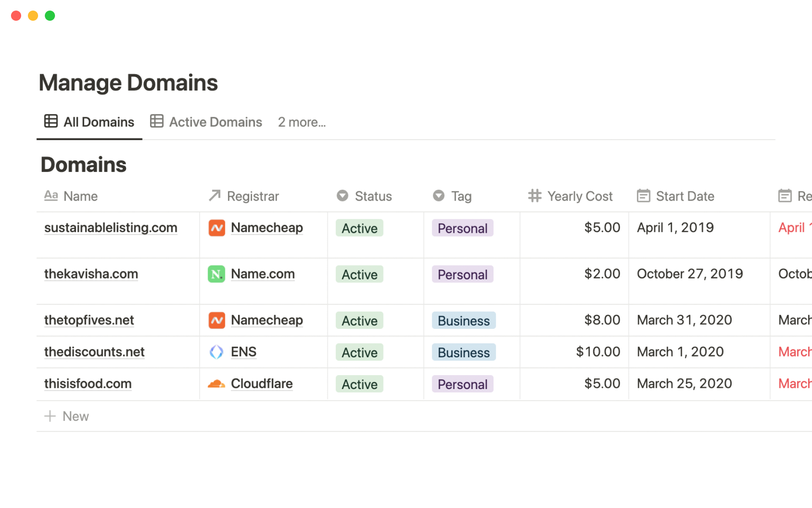Click the Yearly Cost hash column icon

point(535,196)
